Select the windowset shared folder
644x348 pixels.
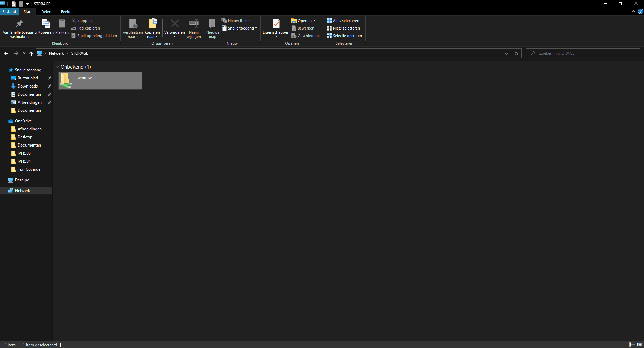[100, 81]
